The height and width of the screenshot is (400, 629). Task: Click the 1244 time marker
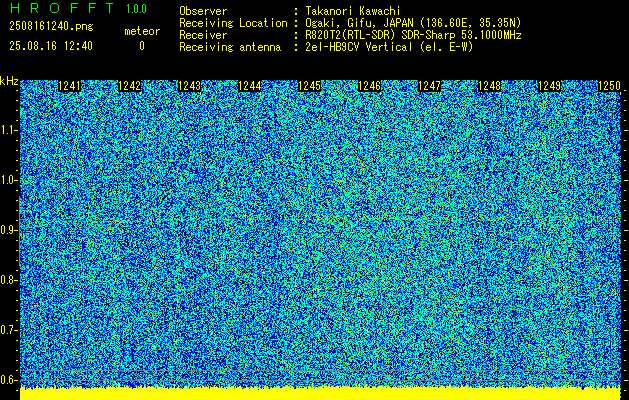[x=250, y=86]
